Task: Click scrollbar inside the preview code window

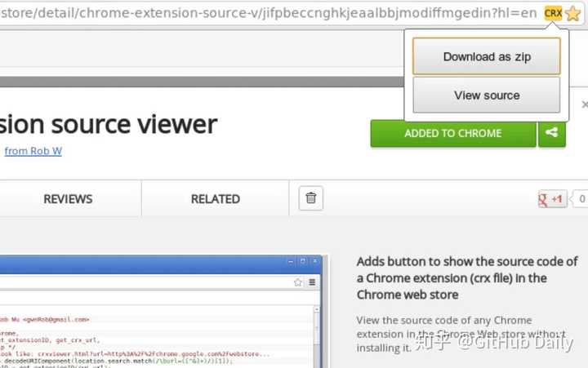Action: click(x=317, y=337)
